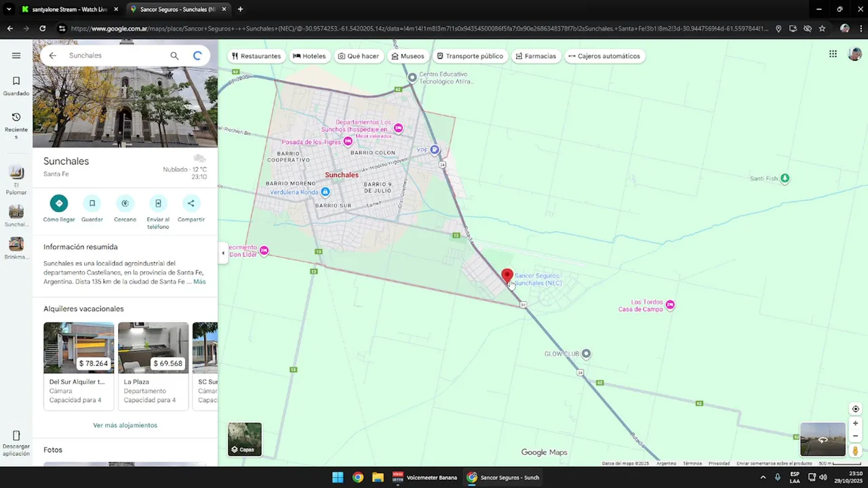This screenshot has width=868, height=488.
Task: Click Ver más alojamientos link
Action: tap(125, 425)
